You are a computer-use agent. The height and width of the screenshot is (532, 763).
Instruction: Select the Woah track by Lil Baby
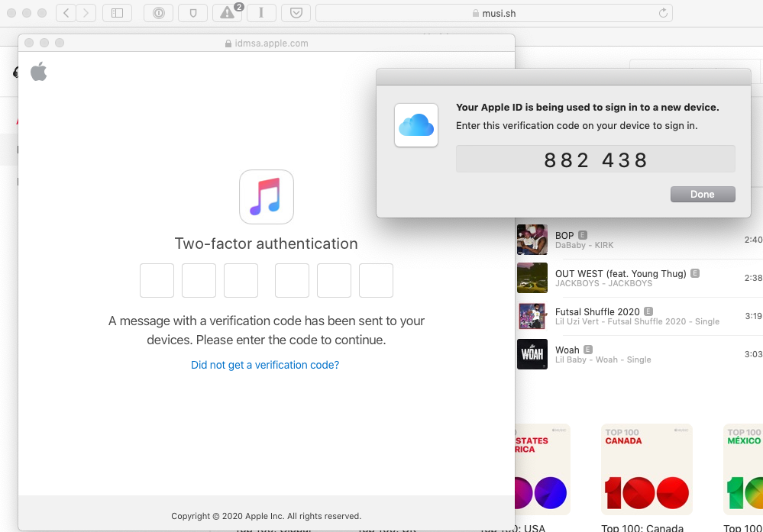click(x=567, y=350)
